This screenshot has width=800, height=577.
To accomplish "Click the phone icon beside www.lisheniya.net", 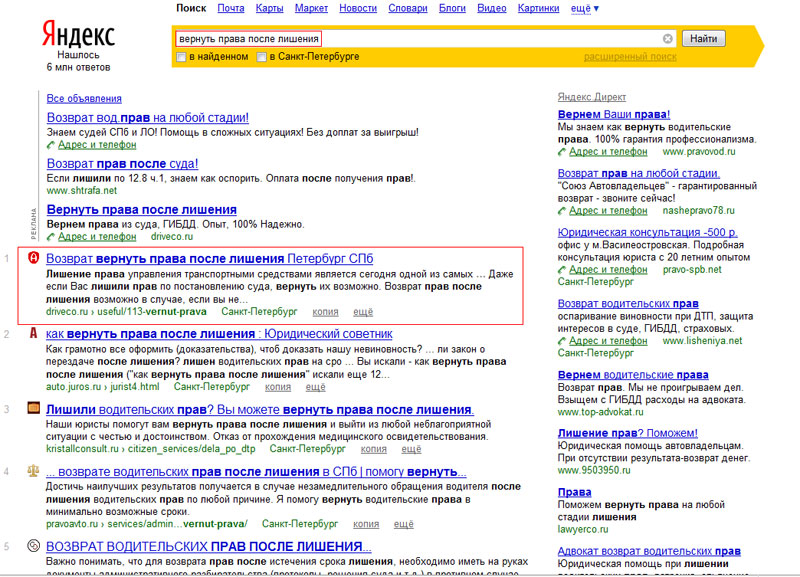I will coord(562,341).
